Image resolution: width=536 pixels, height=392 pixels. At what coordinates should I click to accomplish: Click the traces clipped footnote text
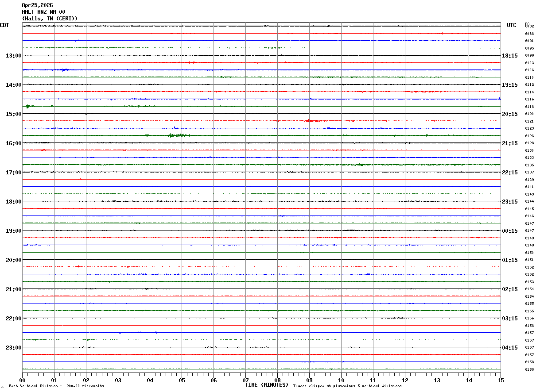pyautogui.click(x=347, y=386)
